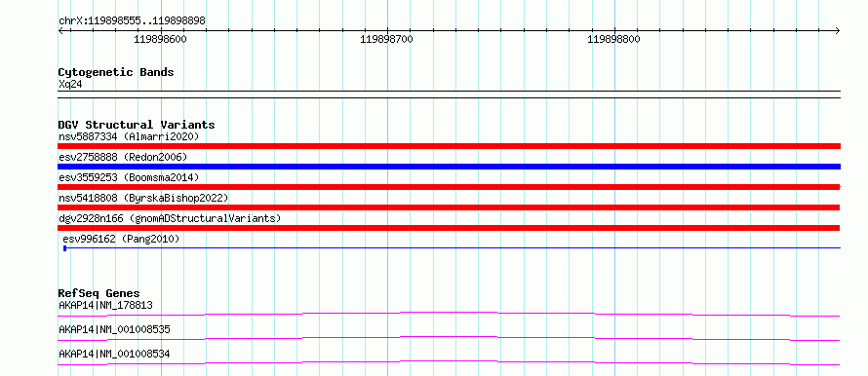Screen dimensions: 868x376
Task: Open variant esv2758888 (Redon2006) label
Action: tap(123, 157)
